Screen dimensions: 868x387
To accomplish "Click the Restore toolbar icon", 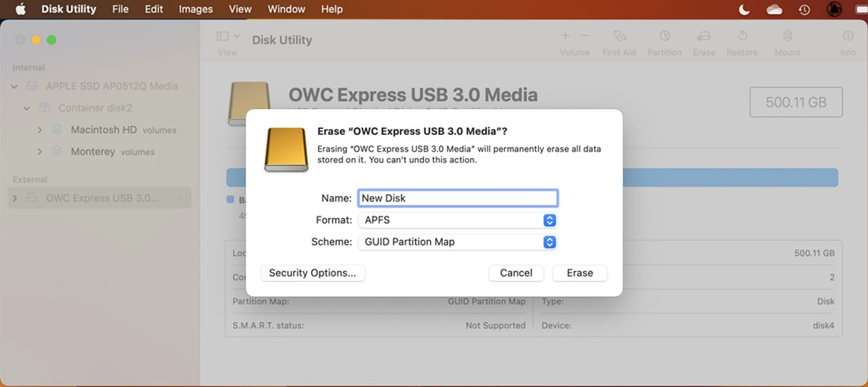I will click(743, 36).
